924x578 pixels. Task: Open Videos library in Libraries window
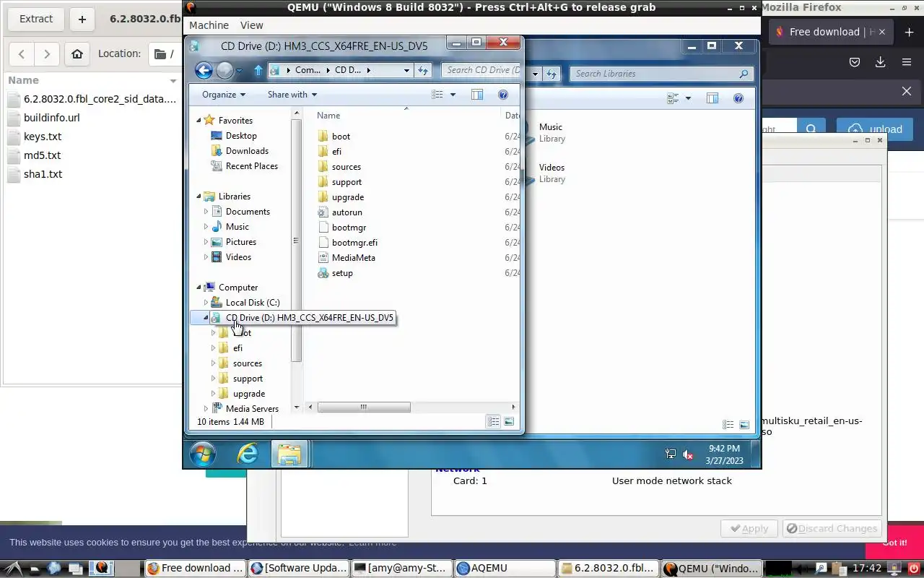click(552, 173)
